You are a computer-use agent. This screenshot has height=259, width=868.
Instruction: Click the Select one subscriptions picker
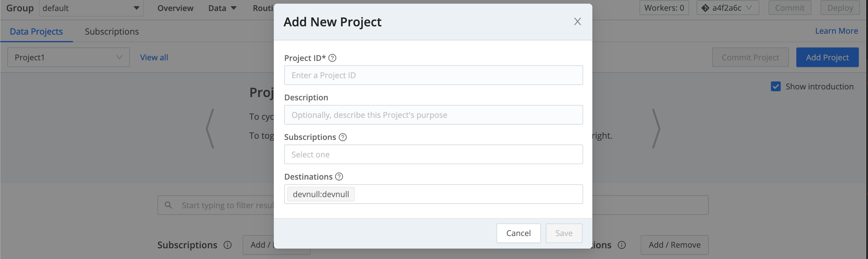coord(434,154)
